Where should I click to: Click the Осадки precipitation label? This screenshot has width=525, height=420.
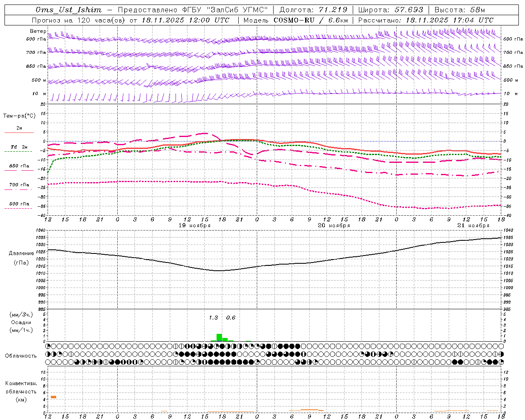(x=21, y=322)
